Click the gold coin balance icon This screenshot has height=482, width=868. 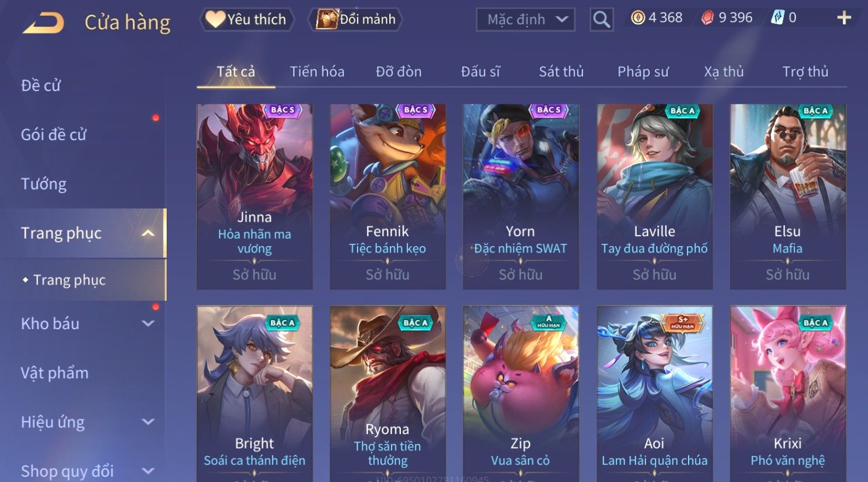(638, 18)
